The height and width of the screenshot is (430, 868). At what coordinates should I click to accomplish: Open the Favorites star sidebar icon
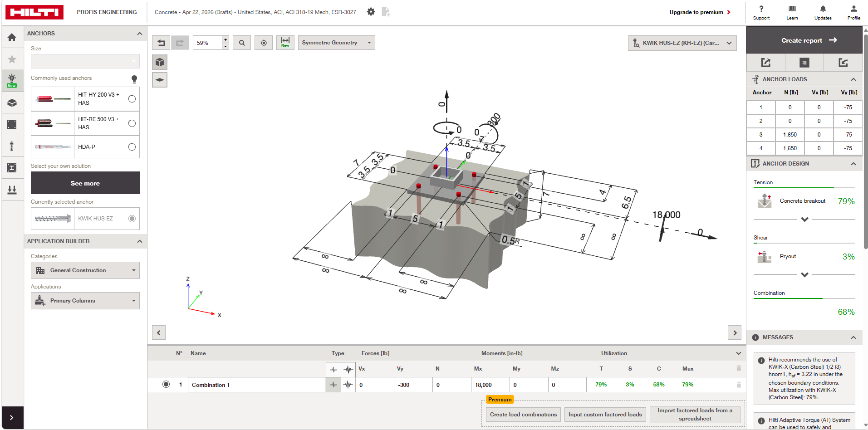point(12,59)
